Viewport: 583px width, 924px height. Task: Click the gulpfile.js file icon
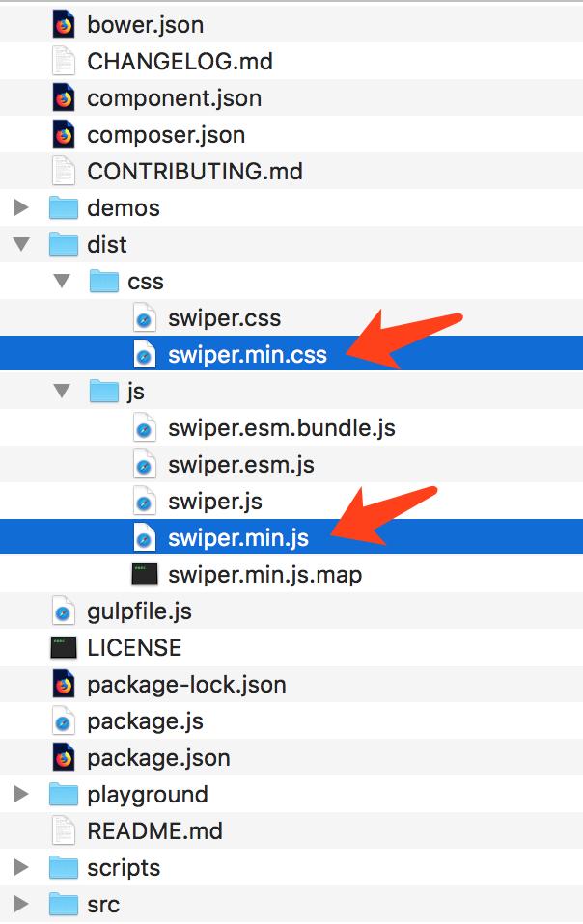[x=64, y=611]
